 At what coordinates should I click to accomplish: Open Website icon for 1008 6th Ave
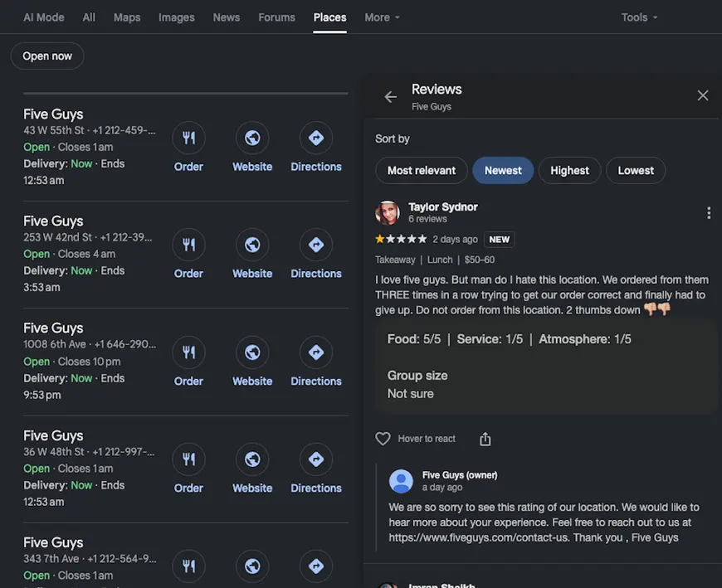252,352
